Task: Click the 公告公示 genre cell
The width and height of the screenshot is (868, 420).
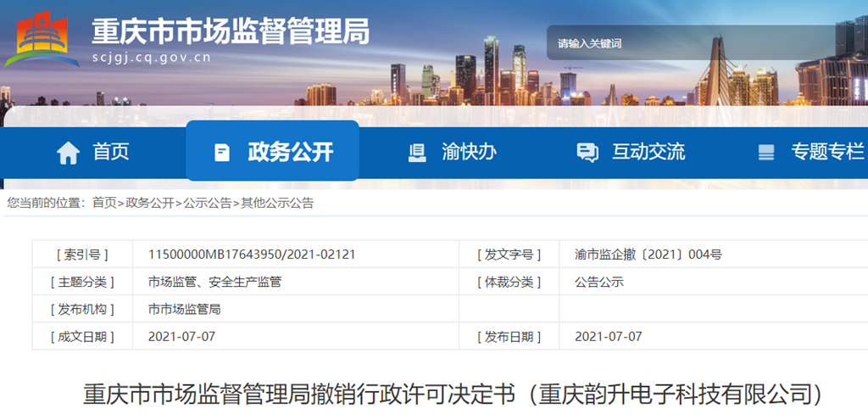Action: pyautogui.click(x=599, y=282)
